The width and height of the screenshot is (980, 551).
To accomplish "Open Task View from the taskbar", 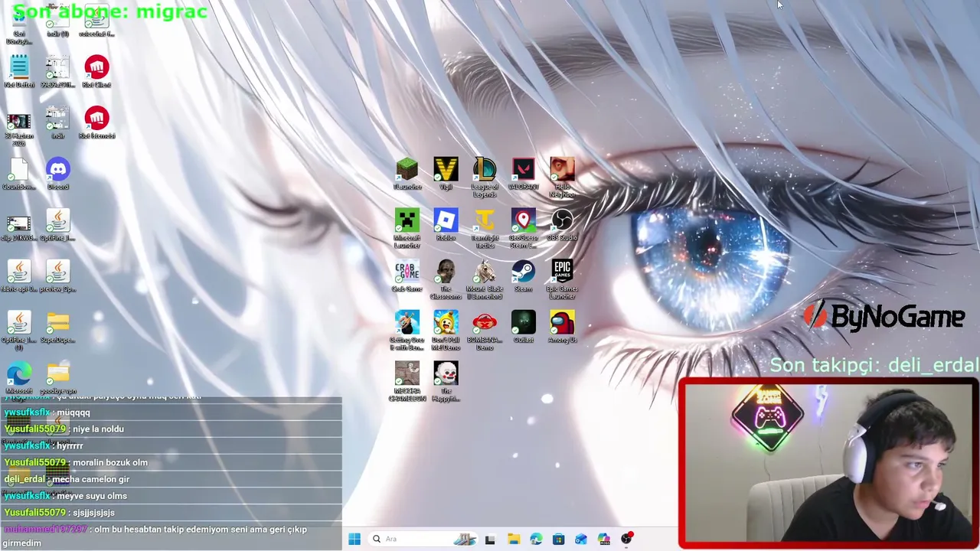I will pyautogui.click(x=490, y=539).
